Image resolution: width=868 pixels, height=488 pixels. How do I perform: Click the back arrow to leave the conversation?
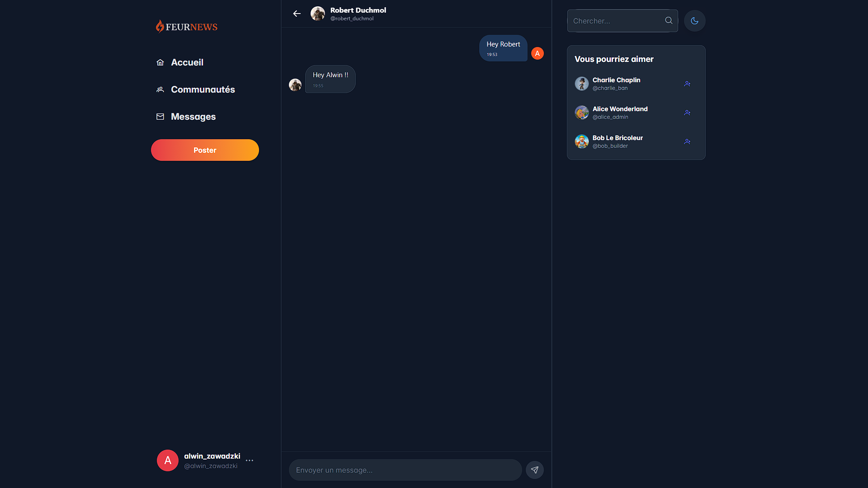297,14
